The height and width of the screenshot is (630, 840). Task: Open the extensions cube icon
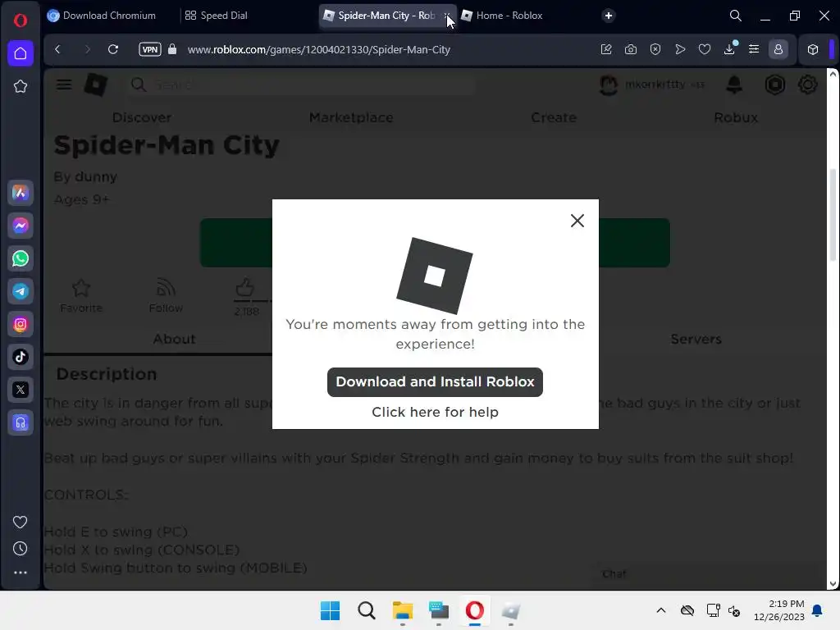coord(813,49)
